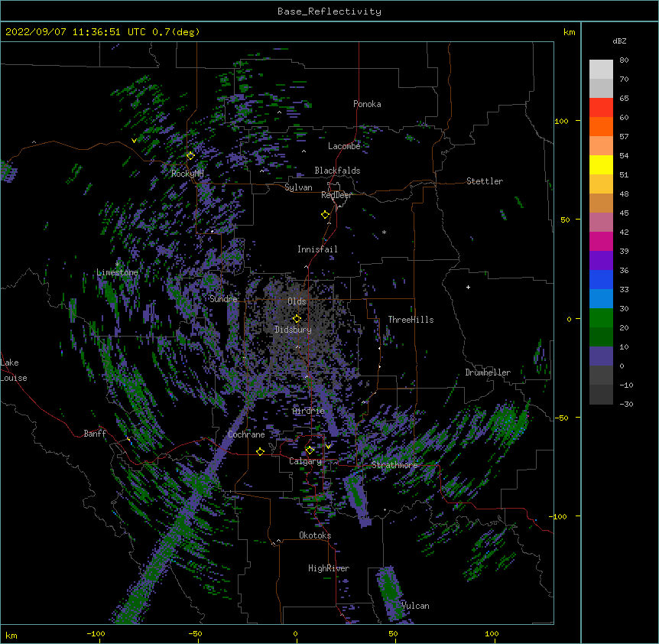The width and height of the screenshot is (659, 644).
Task: Click the purple 39 dBZ legend swatch
Action: click(x=601, y=261)
